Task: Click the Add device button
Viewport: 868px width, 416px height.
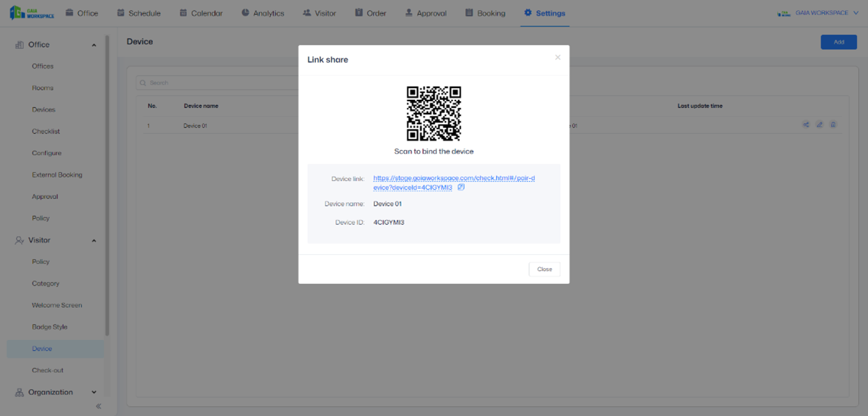Action: 838,42
